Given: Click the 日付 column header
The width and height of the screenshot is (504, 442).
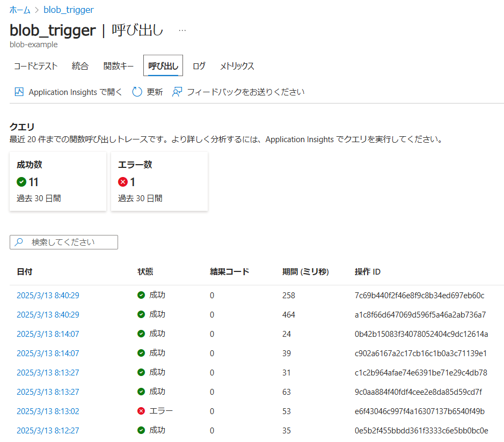Looking at the screenshot, I should coord(25,271).
